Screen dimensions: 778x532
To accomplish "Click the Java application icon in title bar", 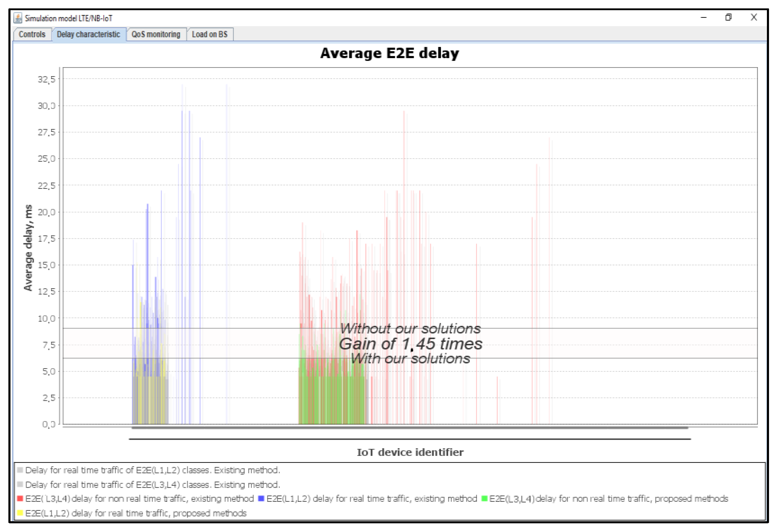I will pyautogui.click(x=18, y=18).
